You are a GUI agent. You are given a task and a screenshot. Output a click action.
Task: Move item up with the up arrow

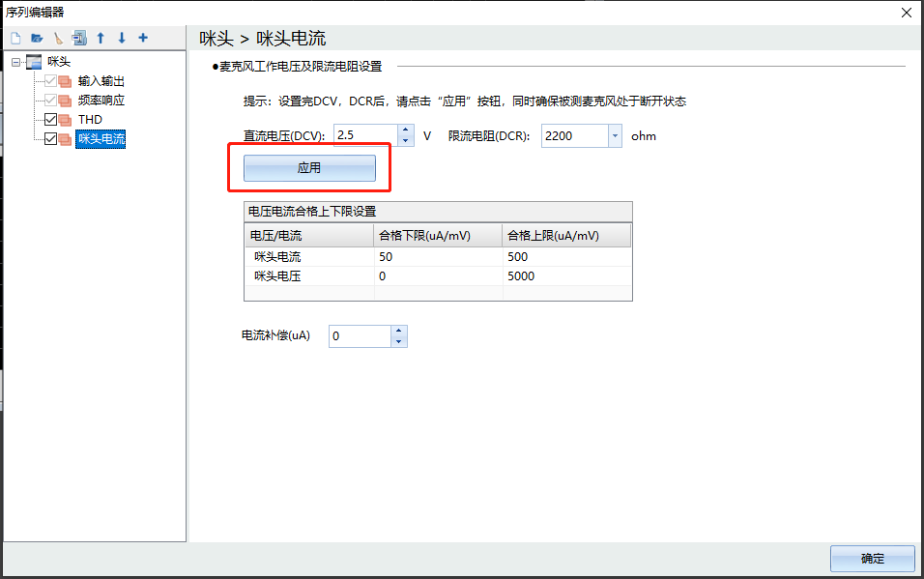tap(101, 39)
